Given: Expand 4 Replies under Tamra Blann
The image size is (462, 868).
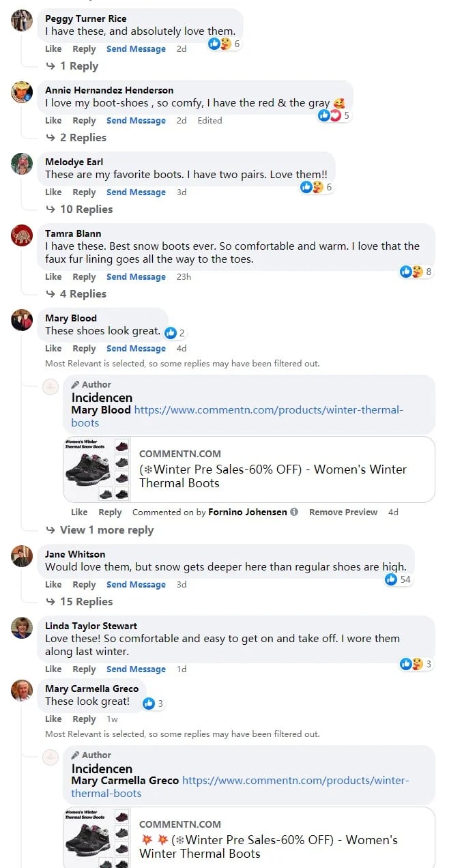Looking at the screenshot, I should (x=83, y=294).
